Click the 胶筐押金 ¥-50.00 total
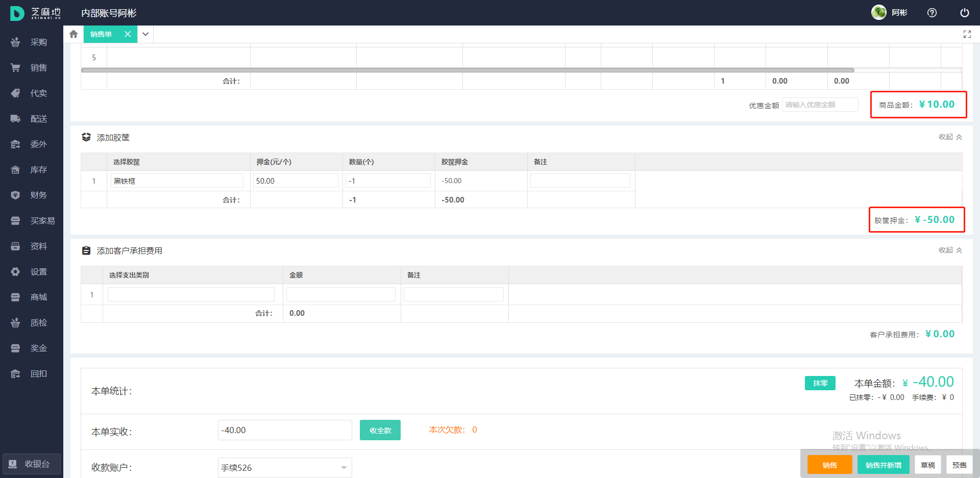 tap(915, 220)
